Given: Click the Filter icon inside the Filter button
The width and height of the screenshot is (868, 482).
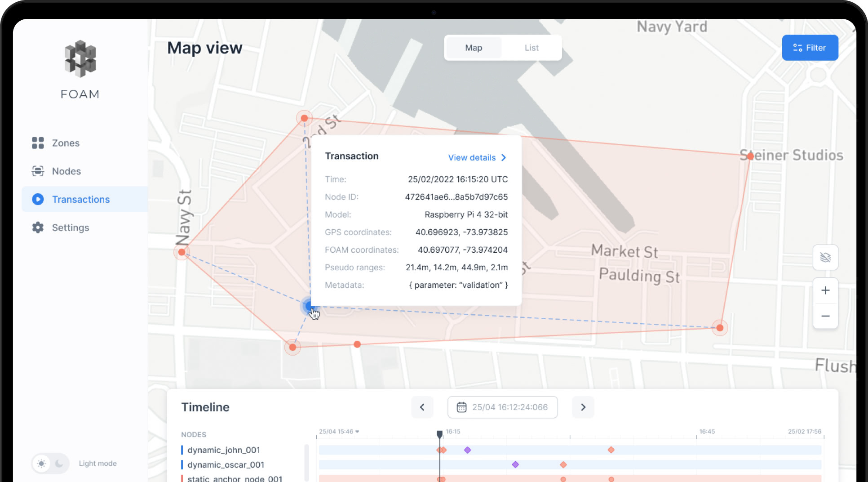Looking at the screenshot, I should pyautogui.click(x=797, y=47).
